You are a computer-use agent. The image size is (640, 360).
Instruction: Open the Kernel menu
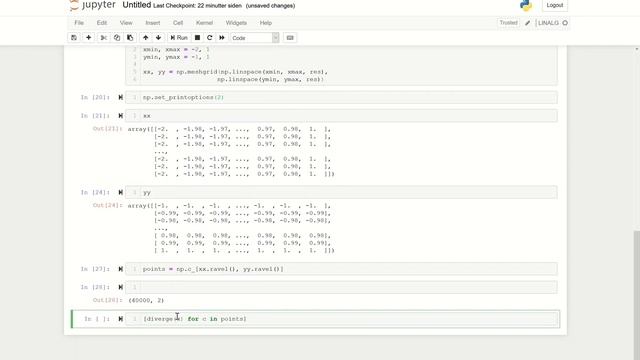tap(204, 23)
